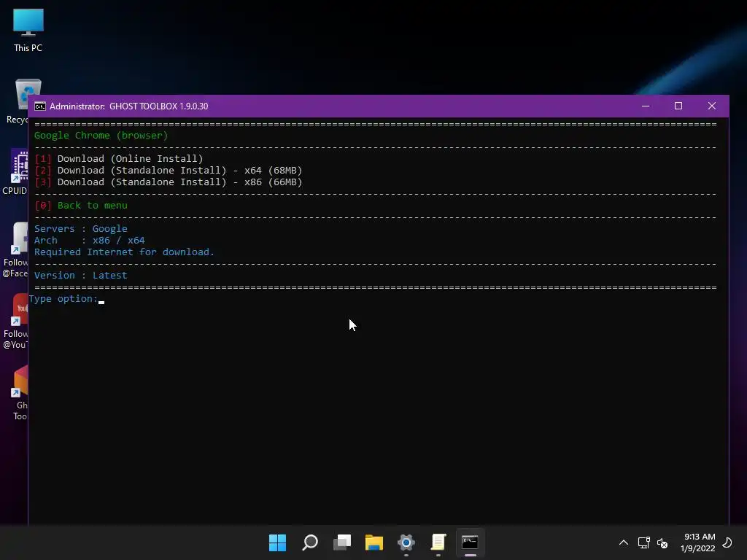The height and width of the screenshot is (560, 747).
Task: Minimize the GHOST TOOLBOX window
Action: coord(646,106)
